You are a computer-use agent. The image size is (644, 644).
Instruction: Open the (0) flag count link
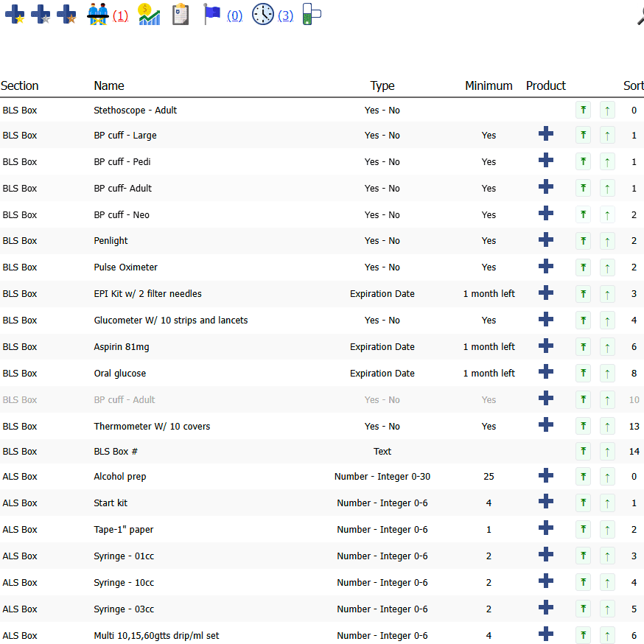click(x=234, y=16)
